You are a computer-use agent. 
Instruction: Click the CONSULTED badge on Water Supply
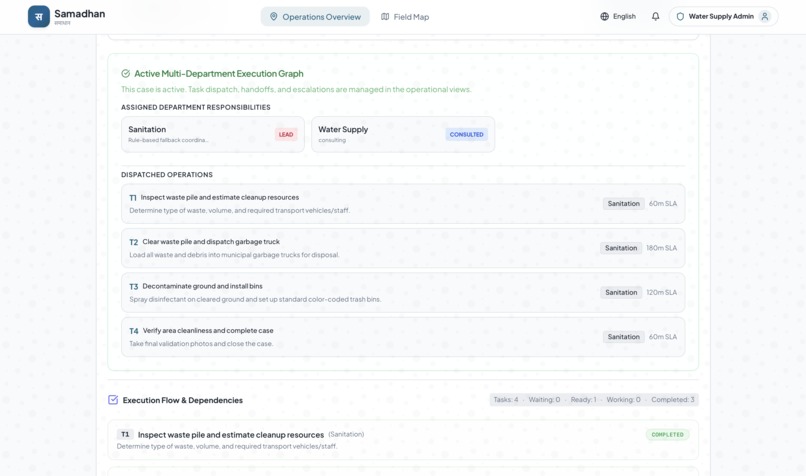pos(466,135)
